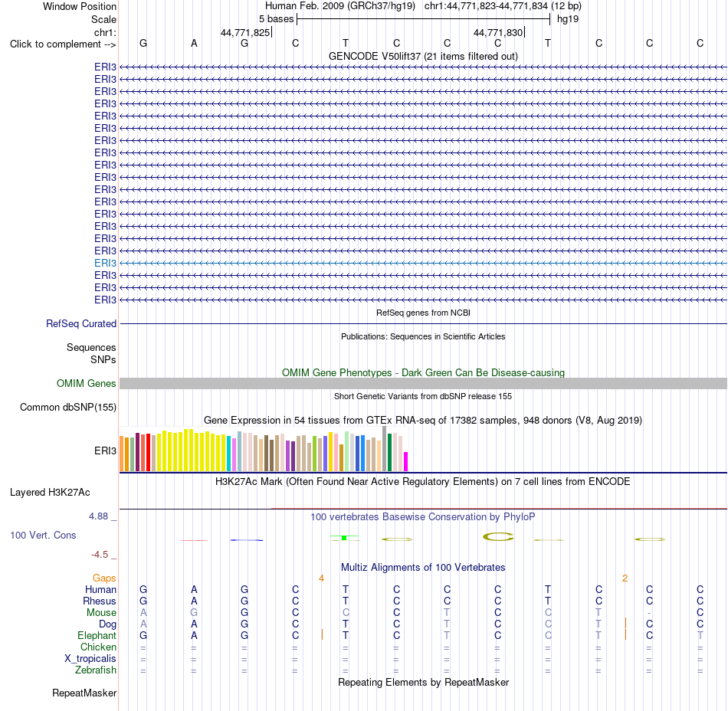
Task: Click the -4.5 PhyloP lower limit
Action: tap(100, 554)
